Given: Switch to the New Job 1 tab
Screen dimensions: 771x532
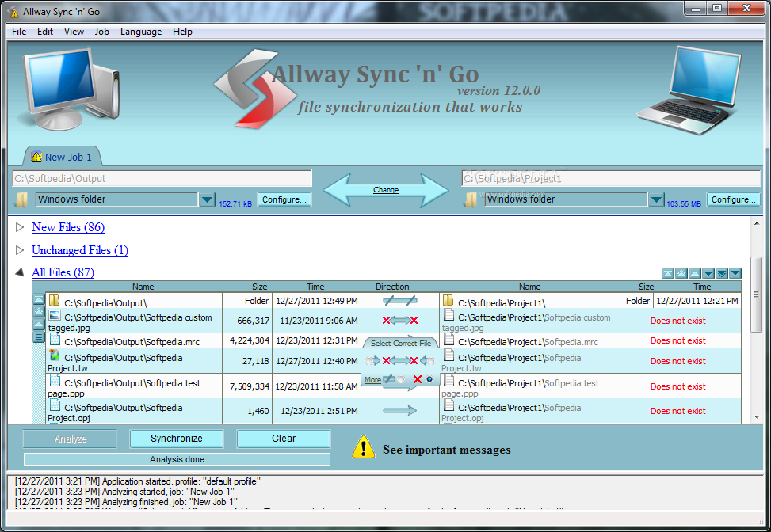Looking at the screenshot, I should [x=62, y=157].
